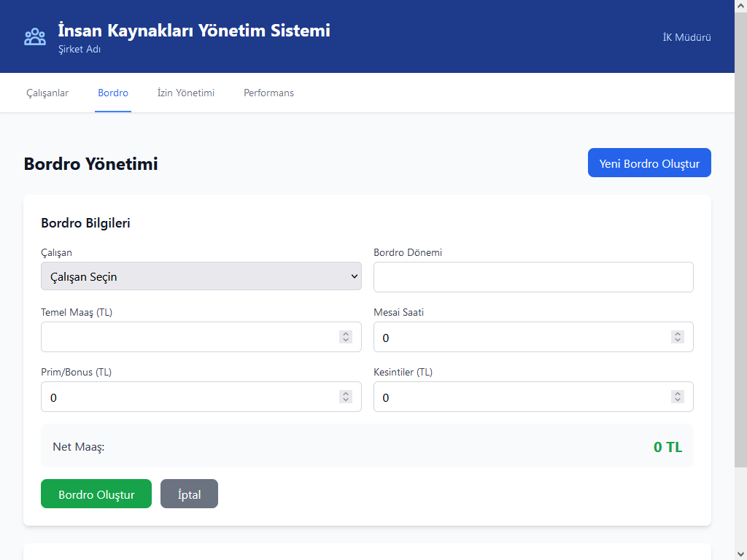Go to the Performans tab
This screenshot has width=747, height=560.
coord(268,93)
